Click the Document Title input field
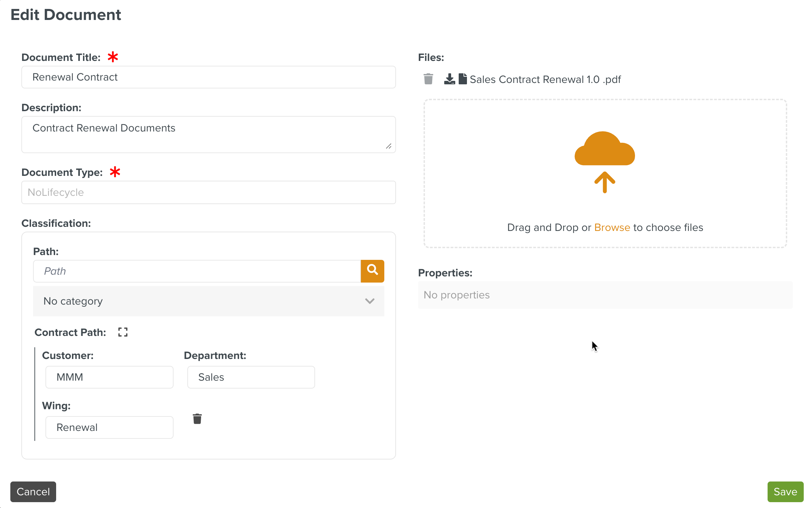The height and width of the screenshot is (508, 812). pos(208,77)
